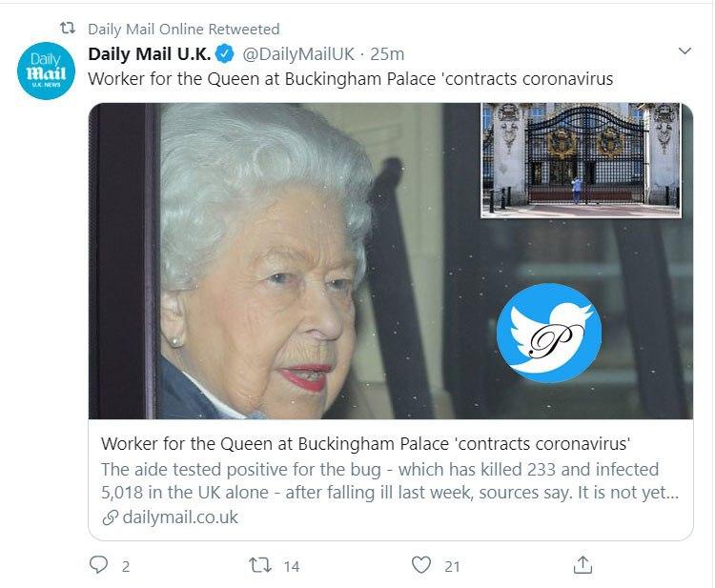Screen dimensions: 715x588
Task: Click the dailymail.co.uk domain link
Action: (179, 517)
